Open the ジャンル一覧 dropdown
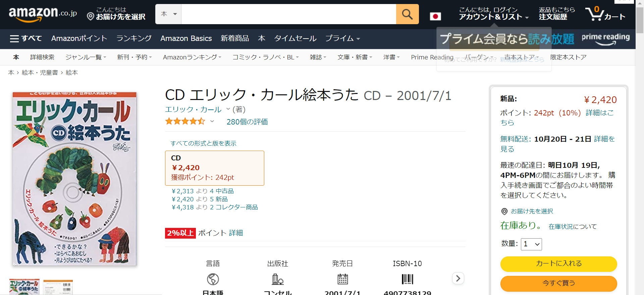Viewport: 644px width, 295px height. point(86,57)
